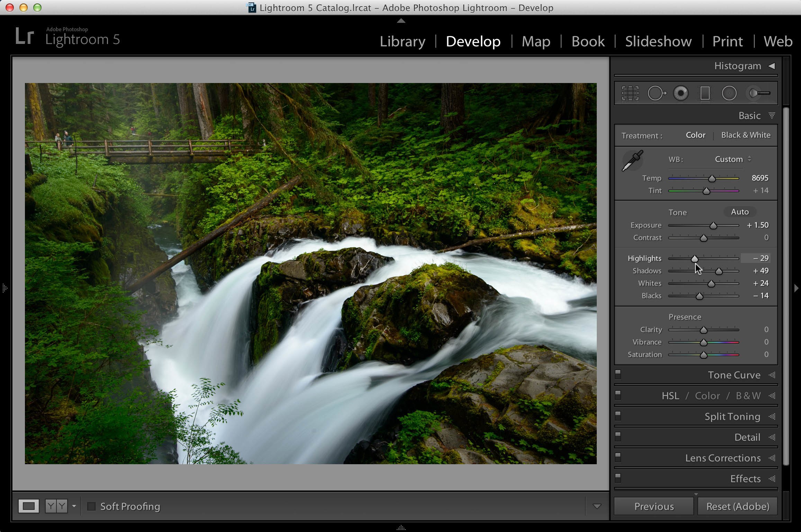
Task: Collapse the Basic panel triangle
Action: (772, 116)
